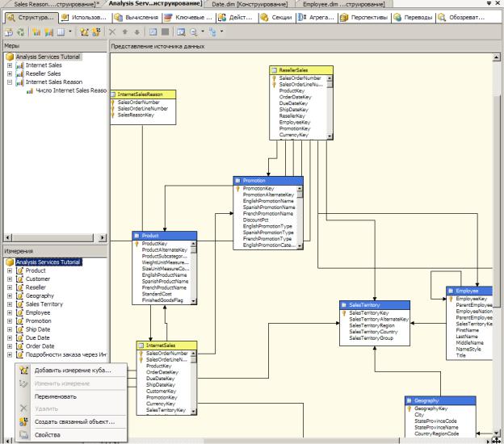Open the measures view dropdown arrow

tap(70, 31)
